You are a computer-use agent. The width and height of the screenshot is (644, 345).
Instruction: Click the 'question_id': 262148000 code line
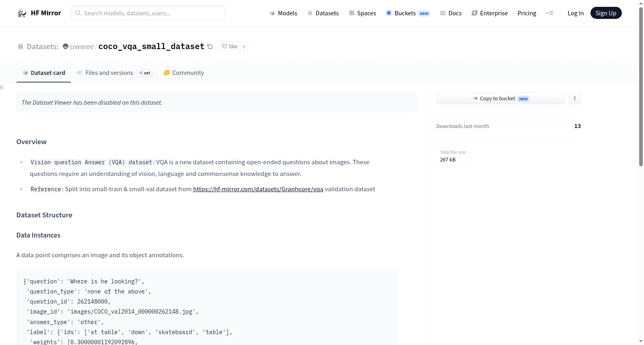coord(68,302)
